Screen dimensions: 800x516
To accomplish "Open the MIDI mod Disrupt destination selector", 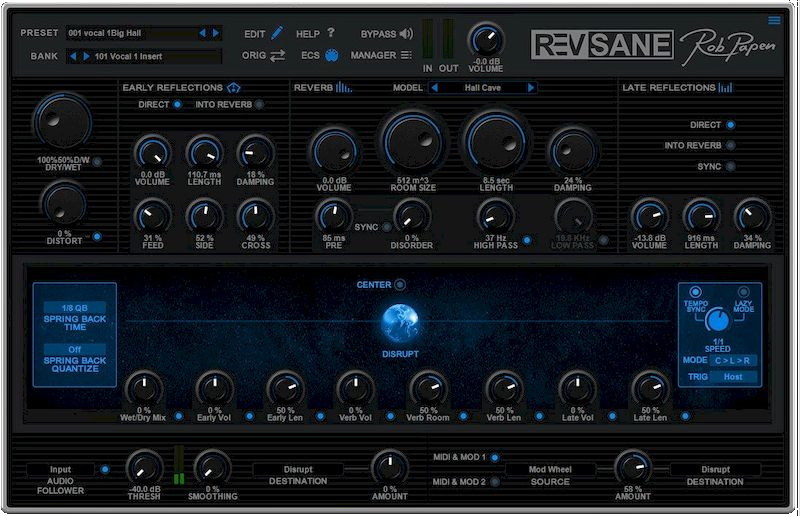I will click(x=715, y=469).
